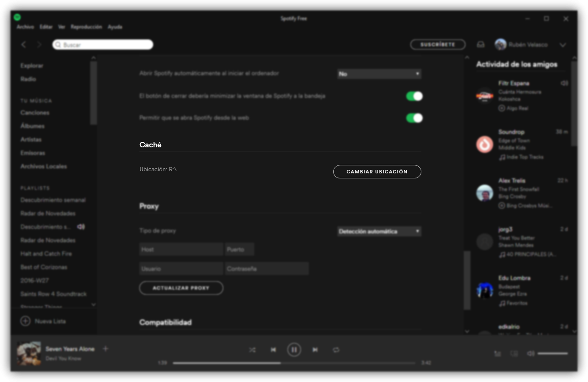Viewport: 588px width, 382px height.
Task: Click the ACTUALIZAR PROXY button
Action: pos(181,288)
